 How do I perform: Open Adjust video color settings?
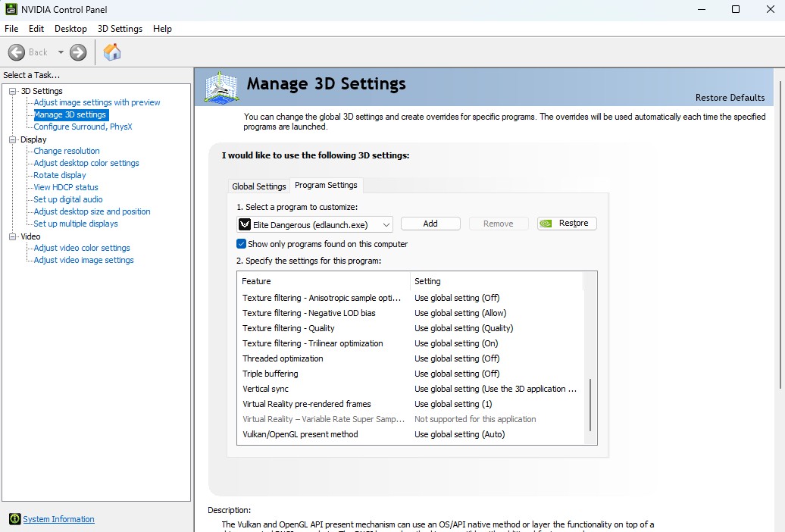[82, 248]
